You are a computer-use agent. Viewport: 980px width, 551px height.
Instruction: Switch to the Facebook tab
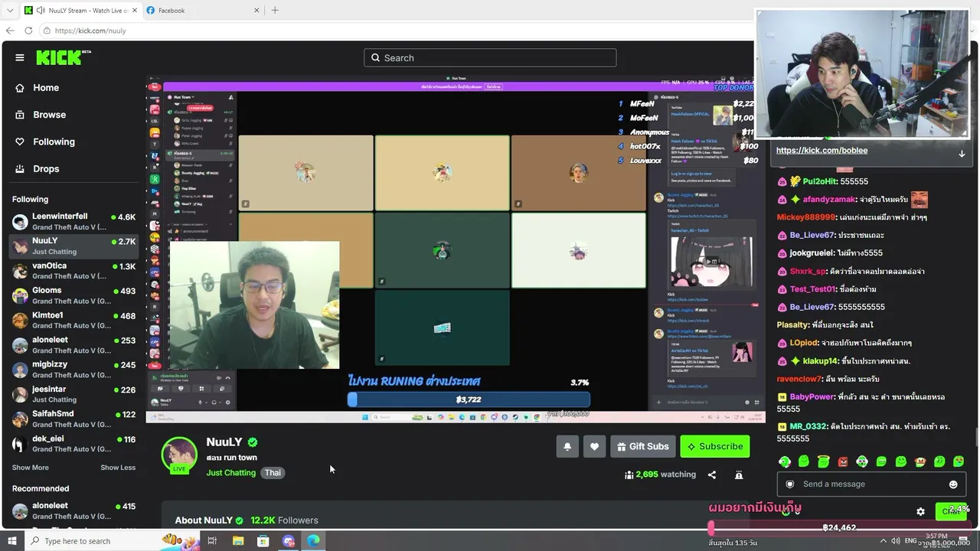[x=203, y=11]
